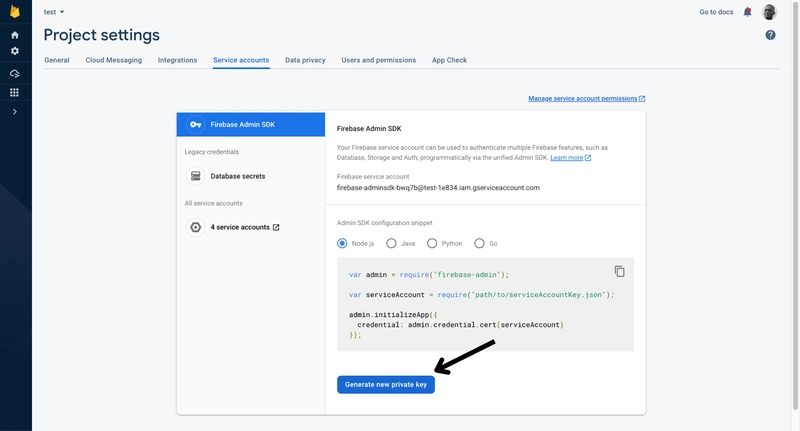The height and width of the screenshot is (431, 800).
Task: Open the App Check tab
Action: pyautogui.click(x=449, y=60)
